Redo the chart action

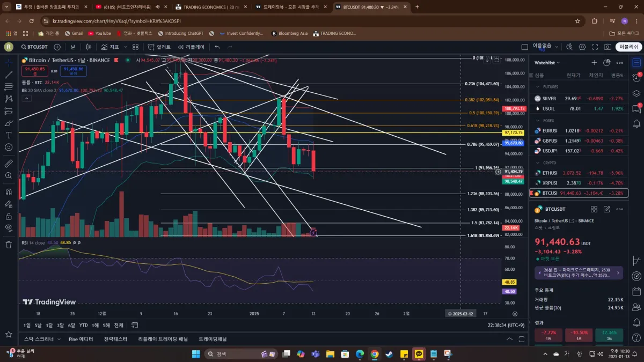point(231,47)
